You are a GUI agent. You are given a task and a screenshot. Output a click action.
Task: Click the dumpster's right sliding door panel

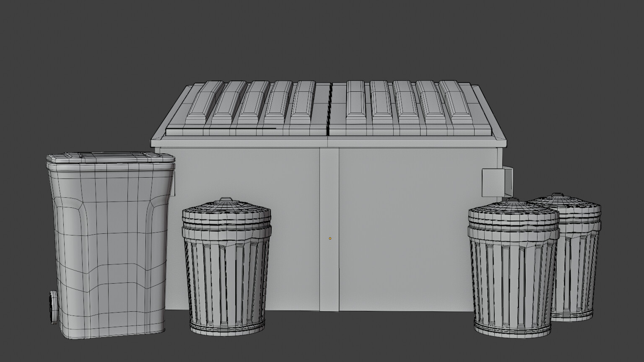point(411,230)
